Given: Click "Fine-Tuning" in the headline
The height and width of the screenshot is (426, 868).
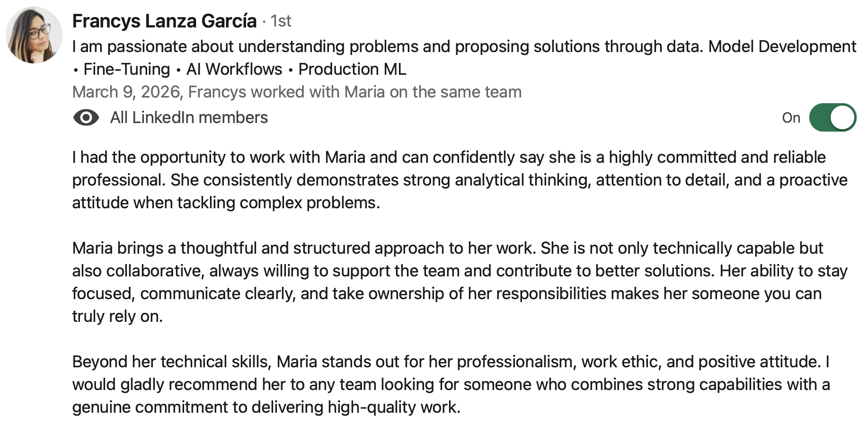Looking at the screenshot, I should 126,69.
